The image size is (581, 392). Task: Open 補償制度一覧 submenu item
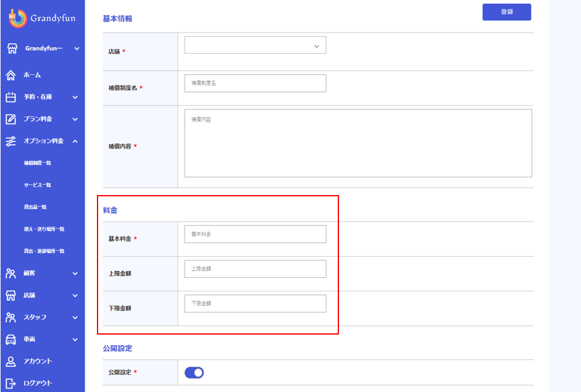pyautogui.click(x=38, y=163)
